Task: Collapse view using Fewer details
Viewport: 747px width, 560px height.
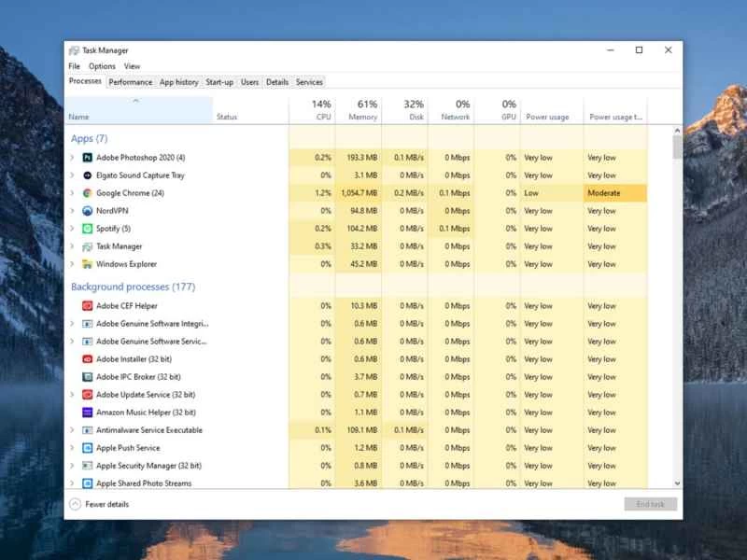Action: 103,503
